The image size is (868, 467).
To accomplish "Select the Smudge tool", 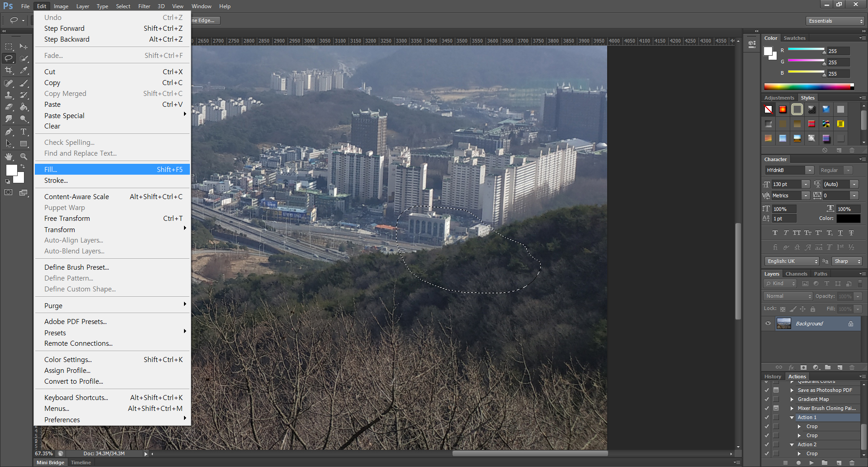I will [9, 119].
